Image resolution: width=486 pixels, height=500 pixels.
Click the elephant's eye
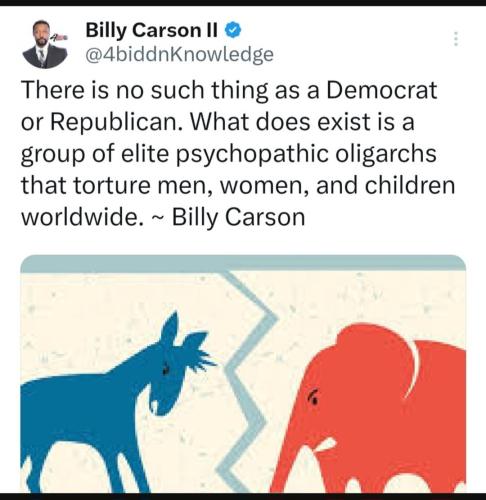click(x=313, y=396)
